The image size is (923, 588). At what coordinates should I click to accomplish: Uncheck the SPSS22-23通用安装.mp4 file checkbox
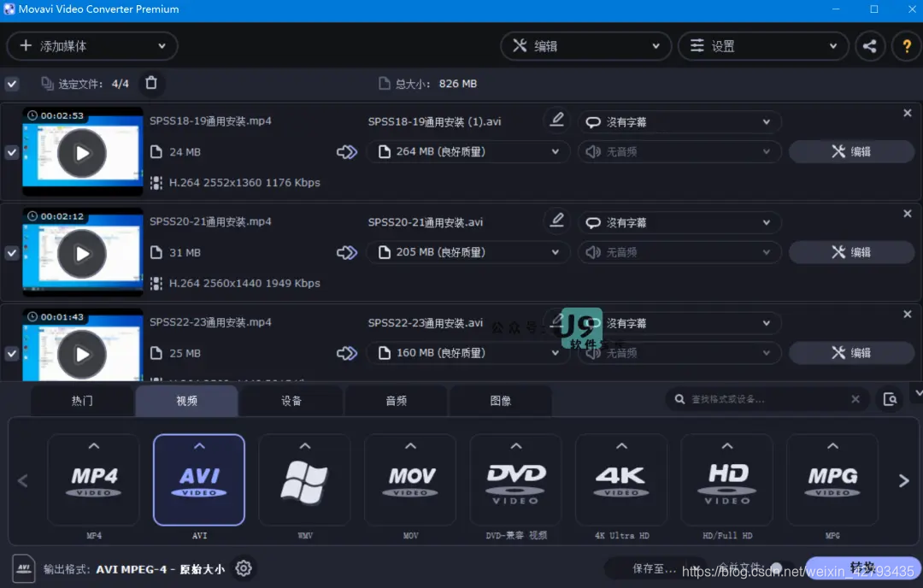[12, 354]
